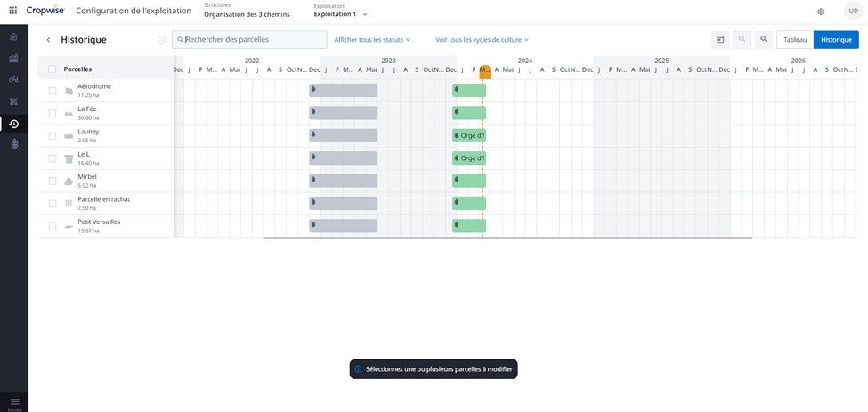The width and height of the screenshot is (868, 412).
Task: Expand the Afficher tous les statuts dropdown
Action: (x=372, y=40)
